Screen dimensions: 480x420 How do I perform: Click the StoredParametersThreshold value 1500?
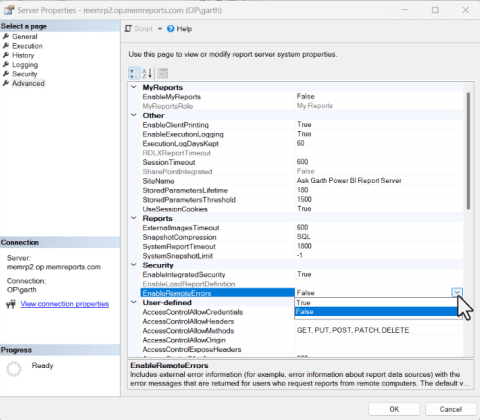(304, 199)
